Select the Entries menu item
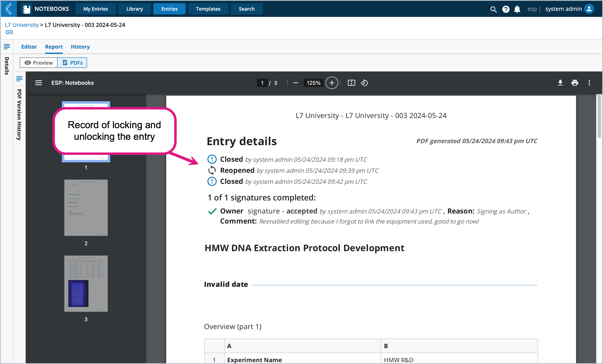This screenshot has height=364, width=603. click(169, 9)
